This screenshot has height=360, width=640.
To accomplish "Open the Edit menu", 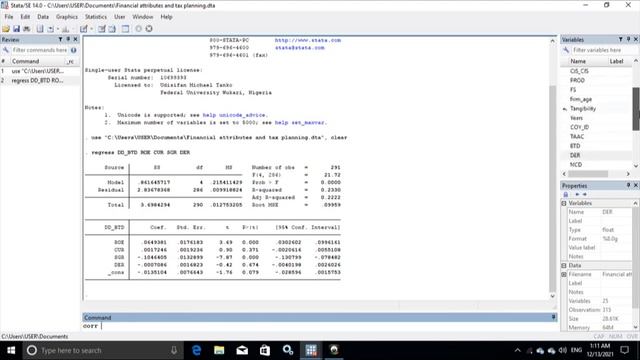I will tap(25, 17).
